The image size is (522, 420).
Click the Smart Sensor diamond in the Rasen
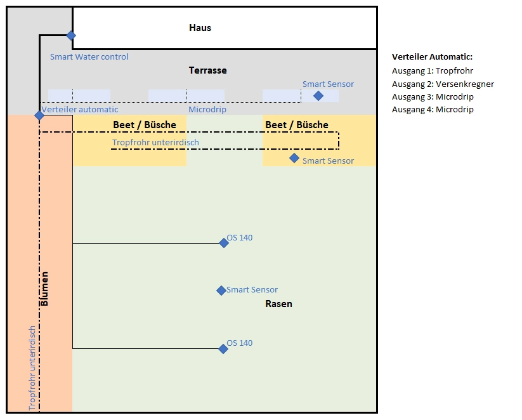pyautogui.click(x=221, y=291)
